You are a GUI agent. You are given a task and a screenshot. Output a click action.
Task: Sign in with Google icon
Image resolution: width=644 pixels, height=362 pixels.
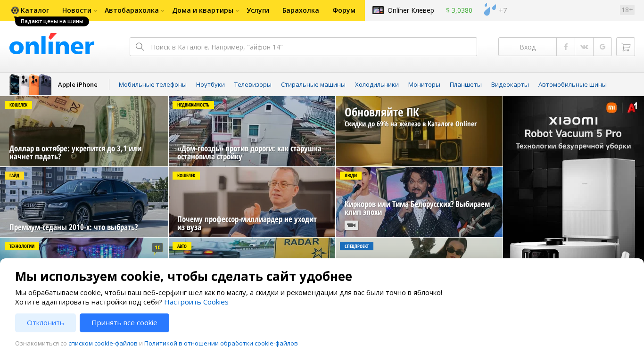(603, 47)
